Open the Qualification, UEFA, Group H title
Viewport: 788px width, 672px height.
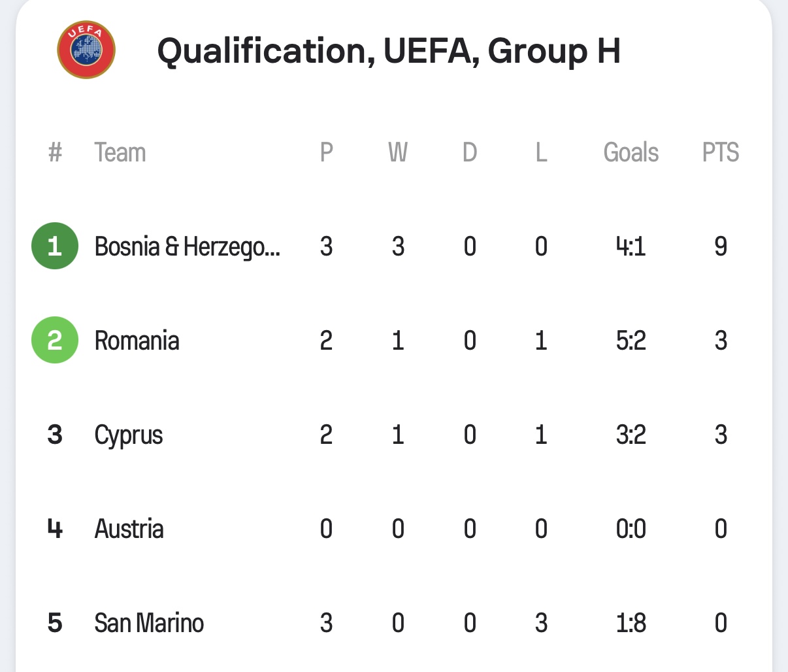tap(389, 51)
